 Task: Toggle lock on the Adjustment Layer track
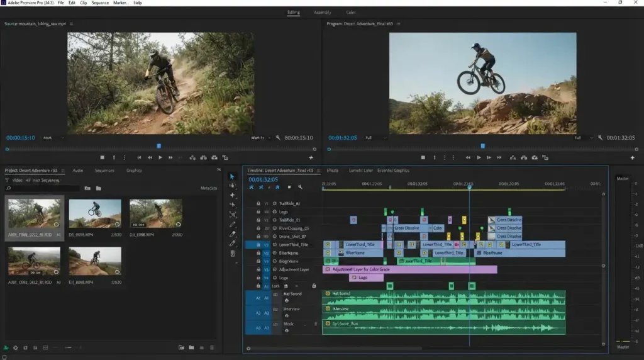258,269
